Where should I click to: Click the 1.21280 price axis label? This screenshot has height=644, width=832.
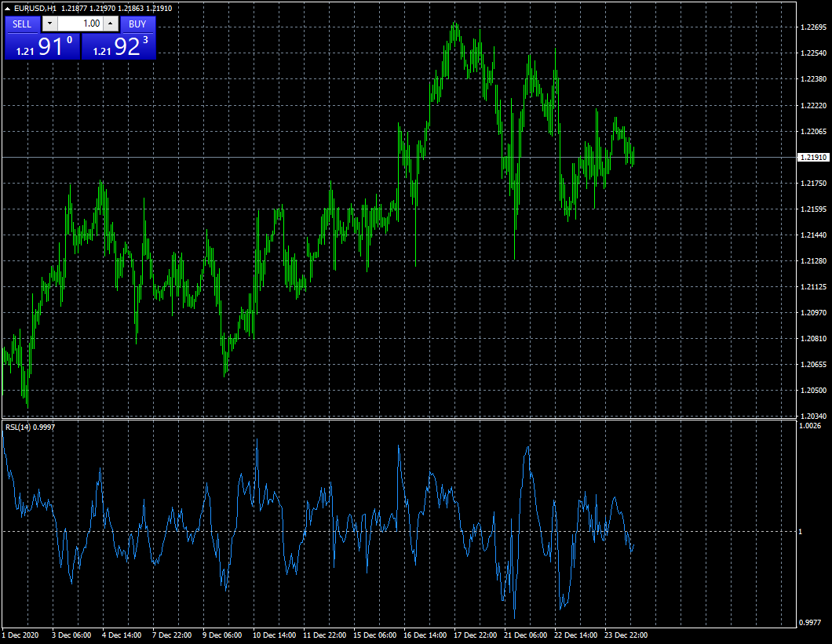point(813,261)
